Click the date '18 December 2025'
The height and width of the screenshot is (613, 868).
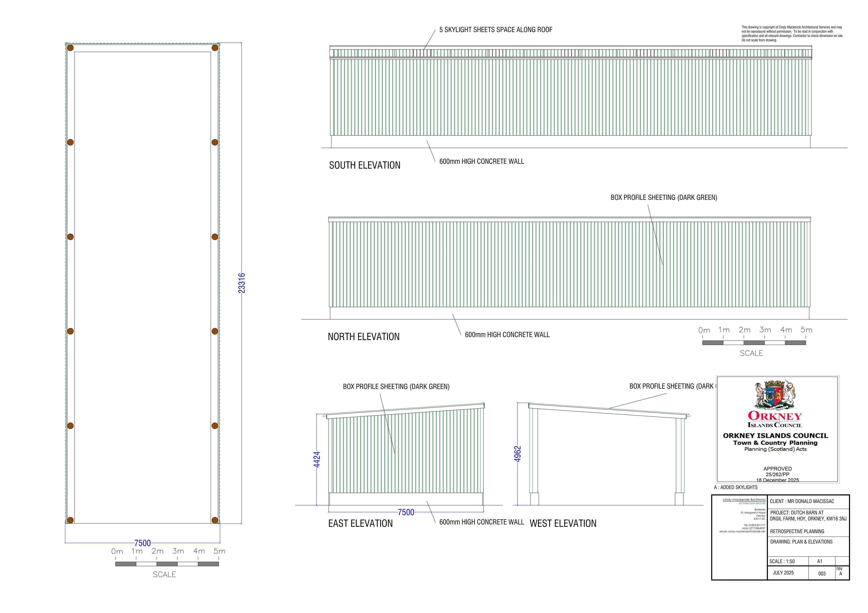point(778,480)
